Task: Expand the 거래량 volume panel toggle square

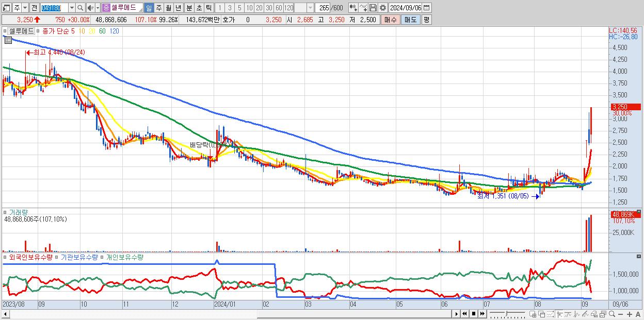Action: tap(6, 212)
